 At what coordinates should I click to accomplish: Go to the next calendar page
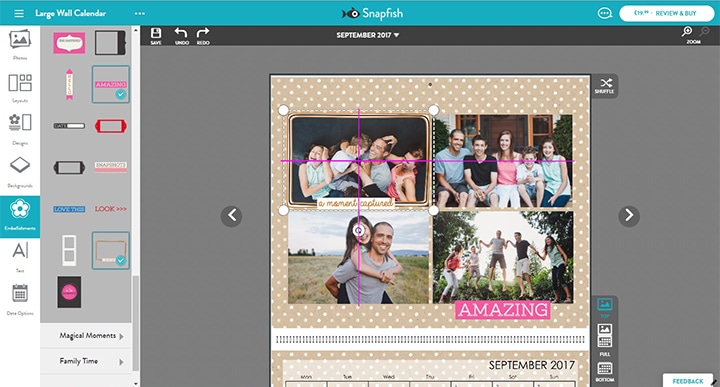629,215
